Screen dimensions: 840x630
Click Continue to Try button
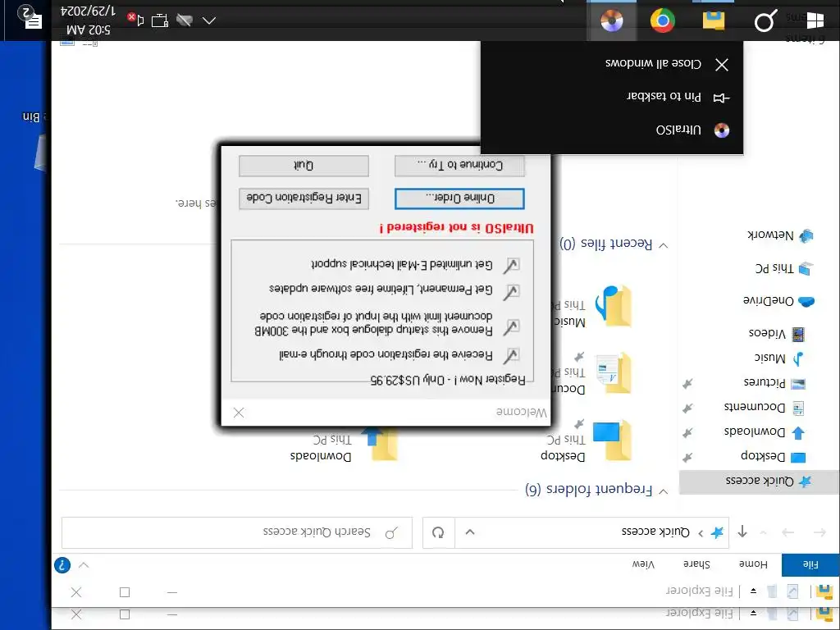pos(459,166)
